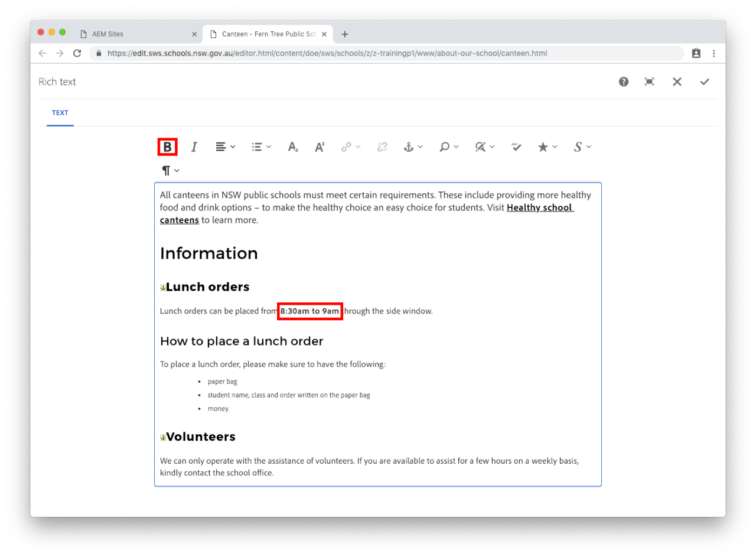756x557 pixels.
Task: View site security lock info
Action: point(99,53)
